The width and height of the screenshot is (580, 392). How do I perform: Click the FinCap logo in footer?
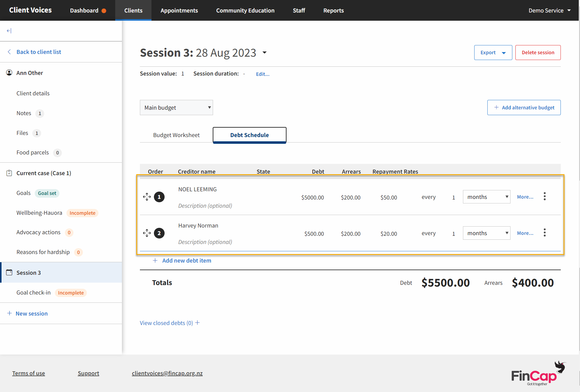point(539,373)
